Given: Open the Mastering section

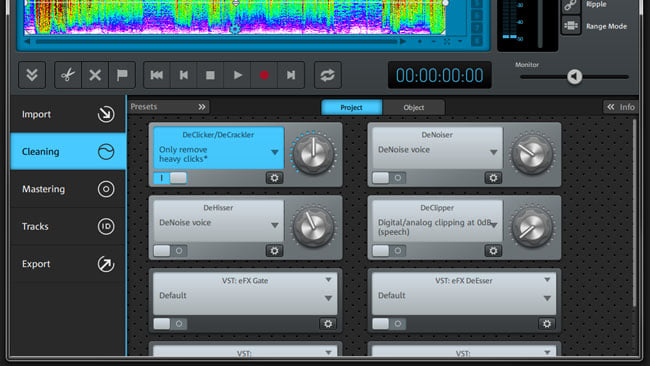Looking at the screenshot, I should point(68,189).
